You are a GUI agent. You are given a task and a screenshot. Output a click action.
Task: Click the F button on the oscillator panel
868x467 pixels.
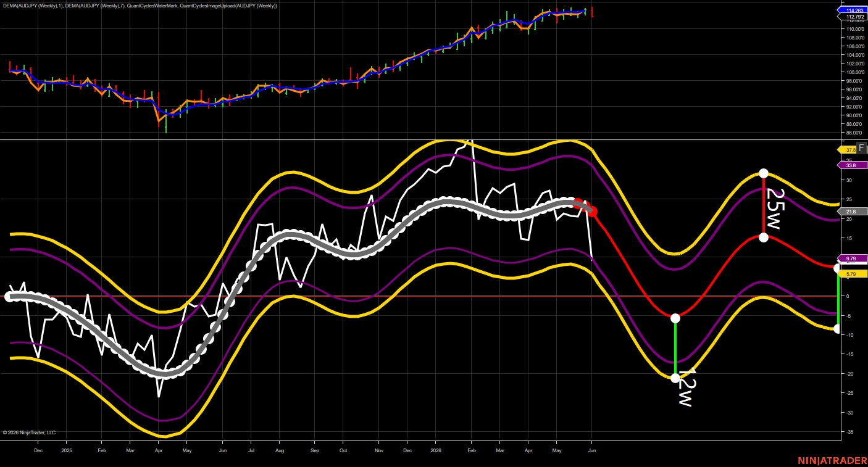pos(862,147)
